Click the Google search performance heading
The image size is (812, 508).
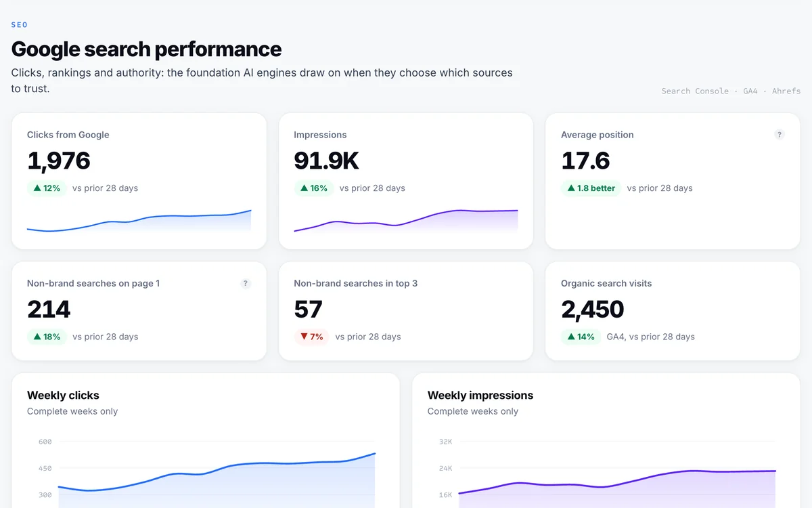[146, 49]
